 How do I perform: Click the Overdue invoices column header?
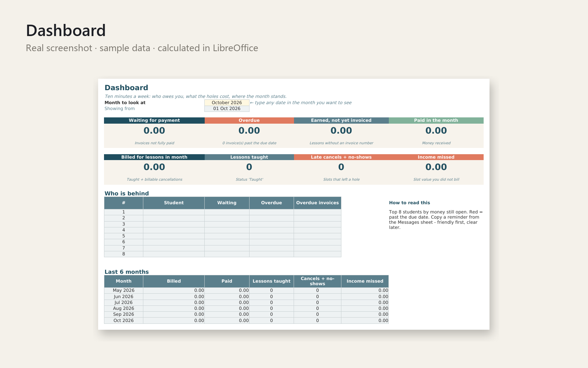click(x=318, y=203)
